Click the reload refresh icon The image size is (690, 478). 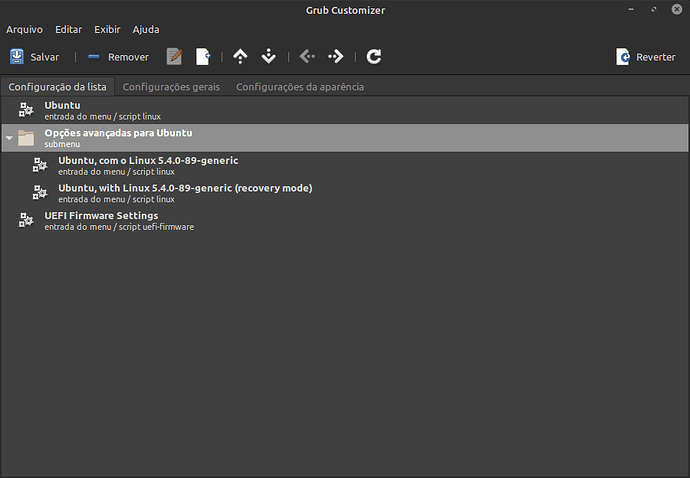click(x=374, y=57)
